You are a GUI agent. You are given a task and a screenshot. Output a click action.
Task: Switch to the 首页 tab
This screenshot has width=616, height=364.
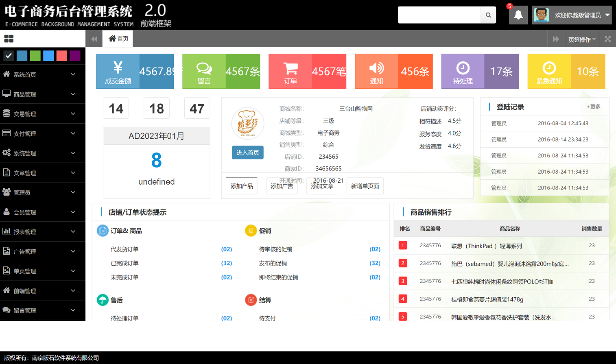tap(118, 39)
